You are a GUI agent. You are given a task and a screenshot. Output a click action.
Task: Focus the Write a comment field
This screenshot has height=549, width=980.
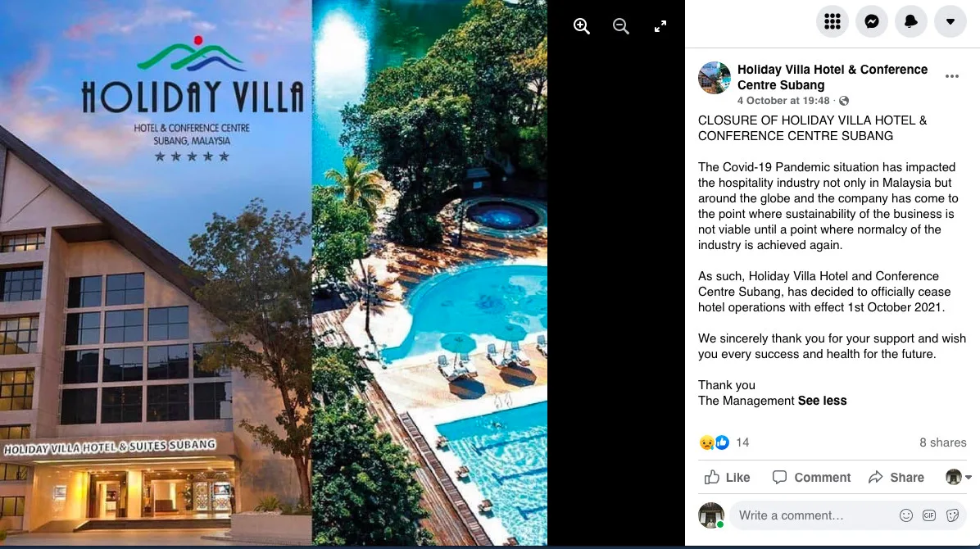click(814, 515)
